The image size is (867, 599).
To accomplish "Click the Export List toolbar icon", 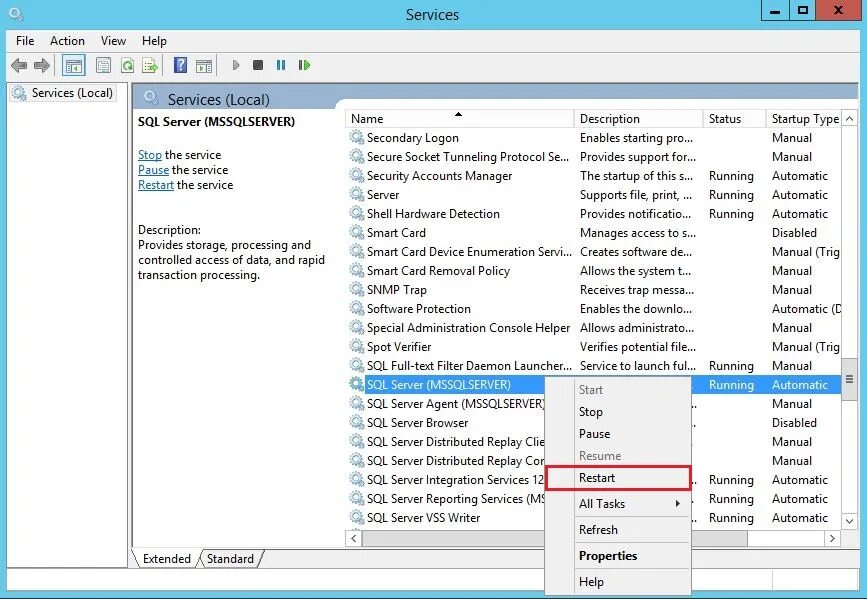I will pos(150,66).
